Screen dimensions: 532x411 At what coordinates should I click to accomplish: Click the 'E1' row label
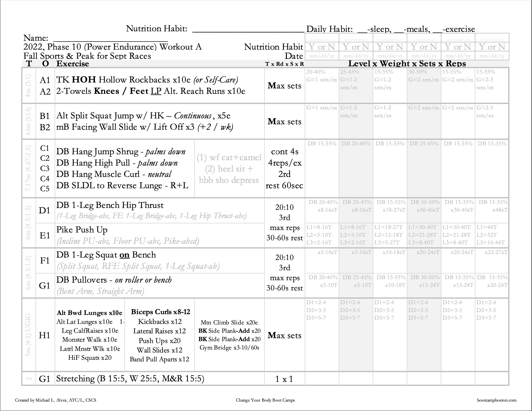(45, 235)
